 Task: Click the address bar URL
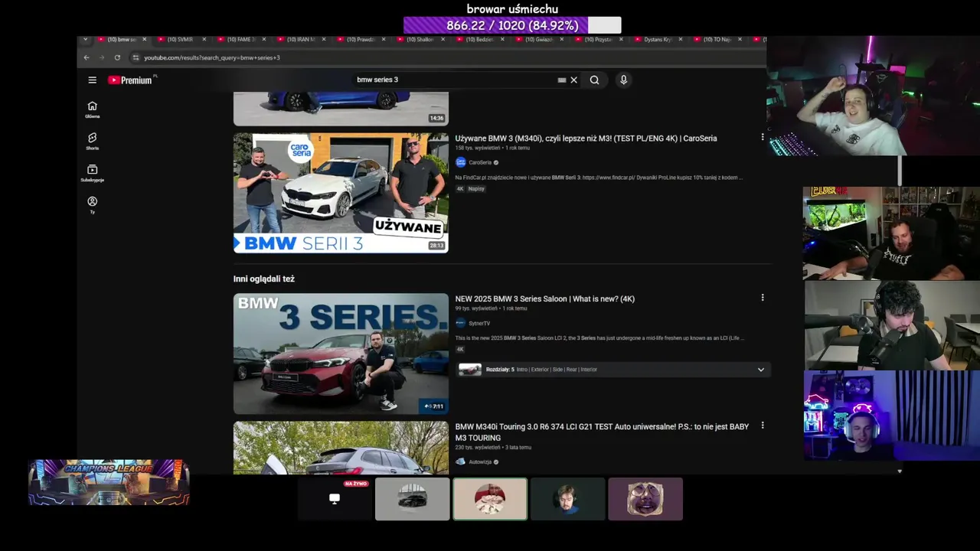click(x=212, y=57)
